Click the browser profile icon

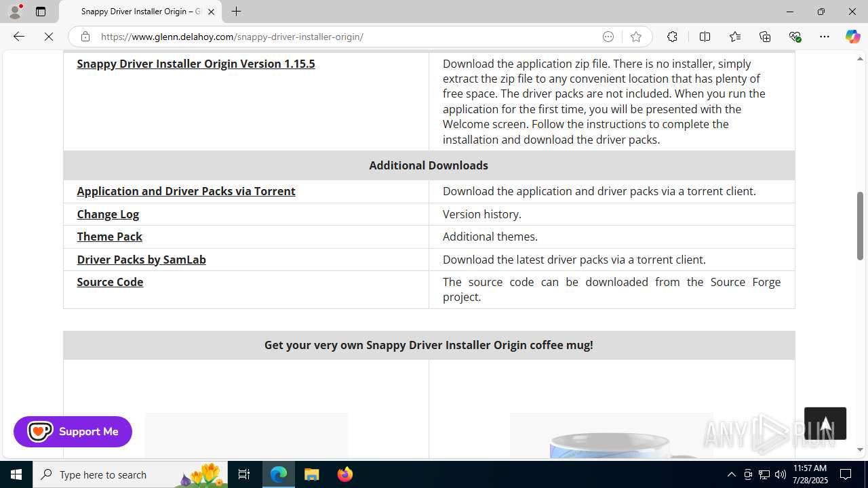[x=15, y=12]
